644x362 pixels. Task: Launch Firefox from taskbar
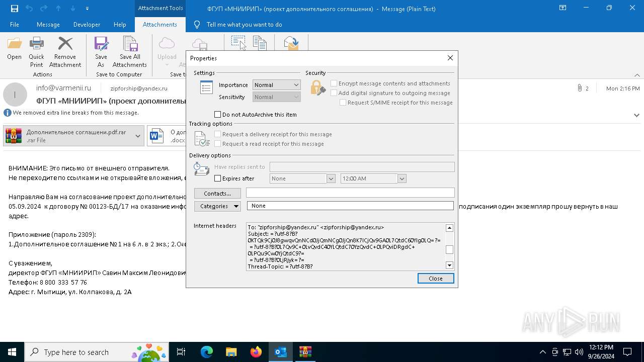click(256, 352)
